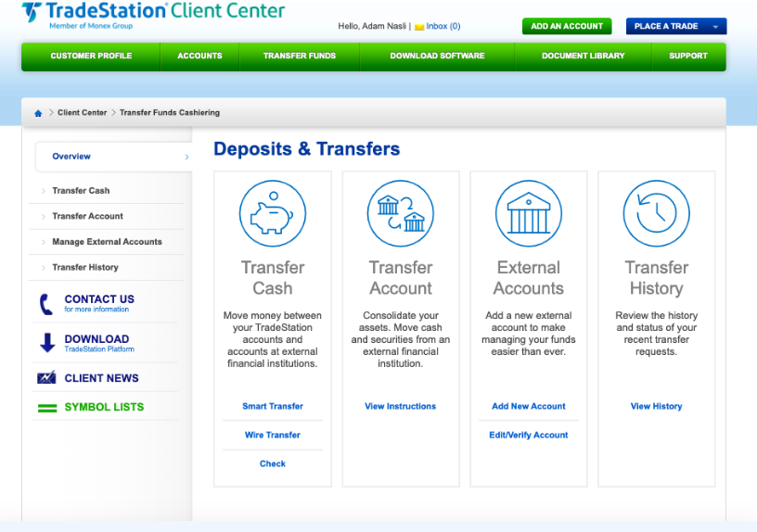Expand Manage External Accounts in sidebar
Screen dimensions: 757x532
107,242
